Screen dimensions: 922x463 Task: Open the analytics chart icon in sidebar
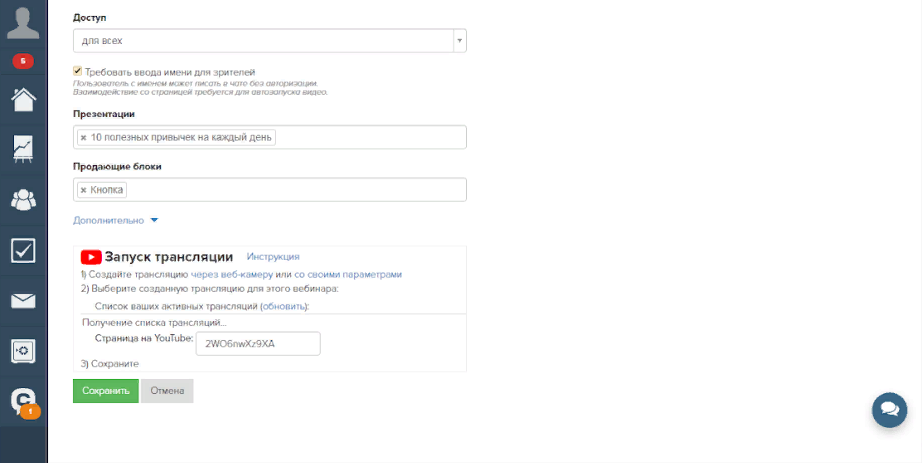pyautogui.click(x=23, y=148)
